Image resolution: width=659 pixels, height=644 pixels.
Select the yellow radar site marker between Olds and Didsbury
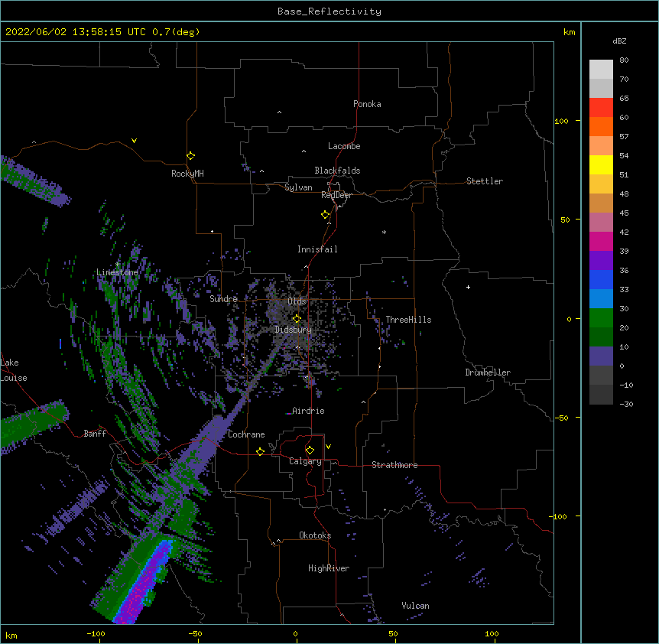tap(297, 319)
